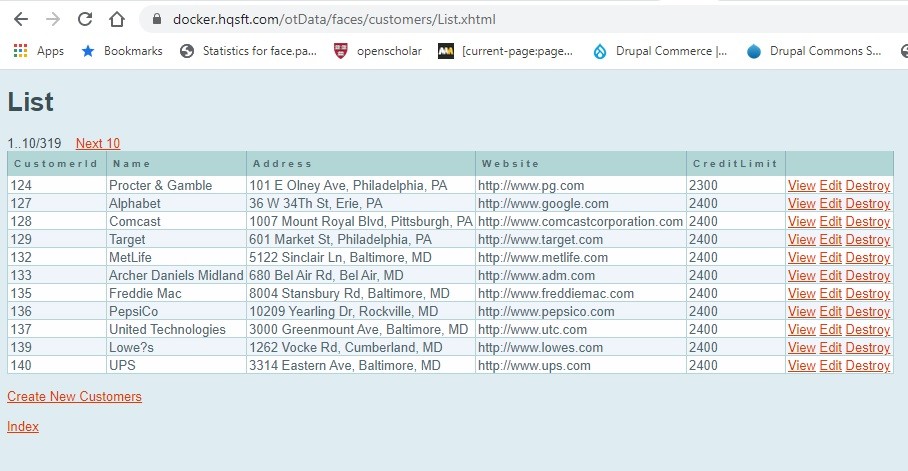Image resolution: width=908 pixels, height=471 pixels.
Task: Destroy Archer Daniels Midland entry
Action: click(x=867, y=275)
